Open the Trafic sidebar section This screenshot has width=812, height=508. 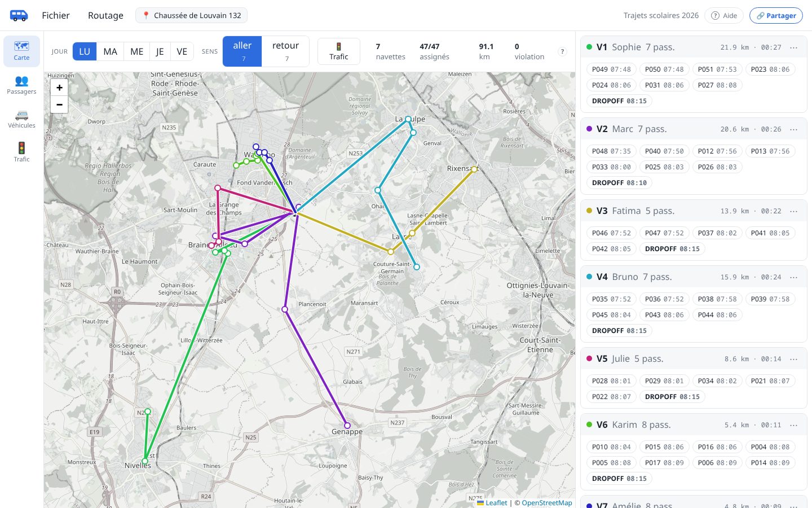click(21, 153)
